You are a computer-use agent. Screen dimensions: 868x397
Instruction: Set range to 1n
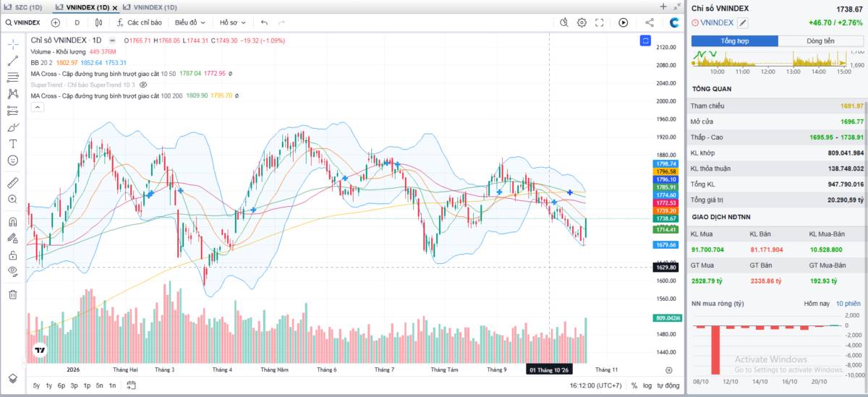click(112, 385)
